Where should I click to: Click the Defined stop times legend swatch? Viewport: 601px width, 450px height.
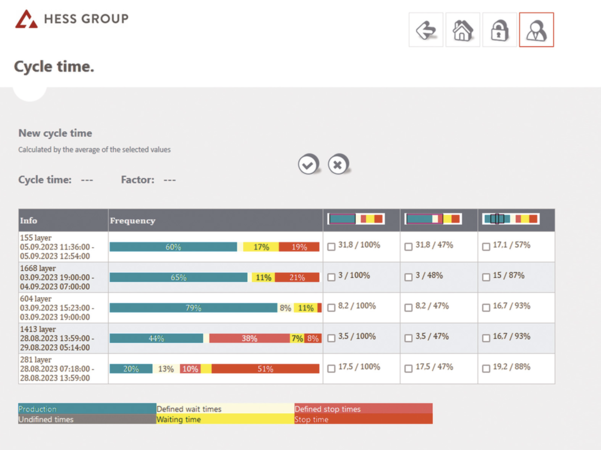click(x=363, y=409)
